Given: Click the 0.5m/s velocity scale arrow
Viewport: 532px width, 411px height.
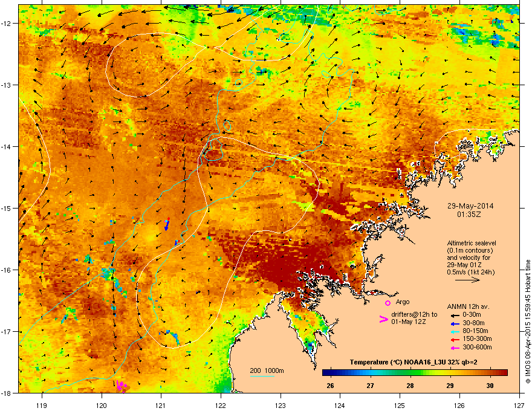Looking at the screenshot, I should [x=467, y=280].
